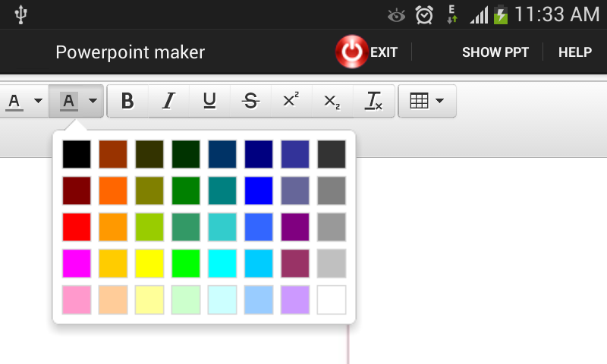Click the insert table icon
The height and width of the screenshot is (364, 607).
click(419, 101)
